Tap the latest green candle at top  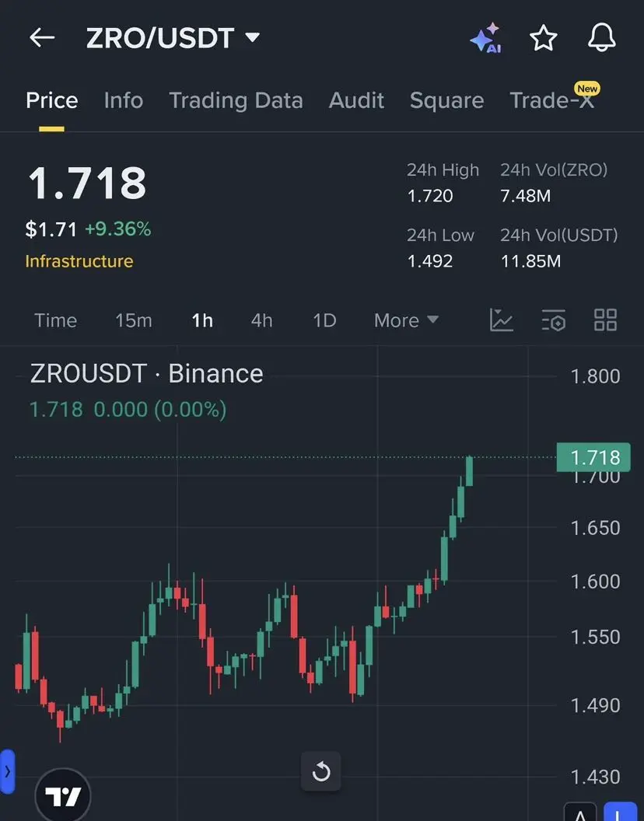[x=469, y=471]
